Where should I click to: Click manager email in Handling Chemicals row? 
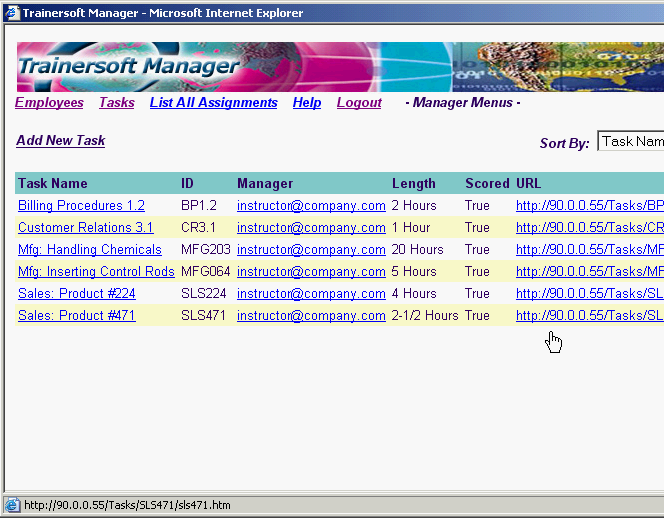click(x=311, y=249)
